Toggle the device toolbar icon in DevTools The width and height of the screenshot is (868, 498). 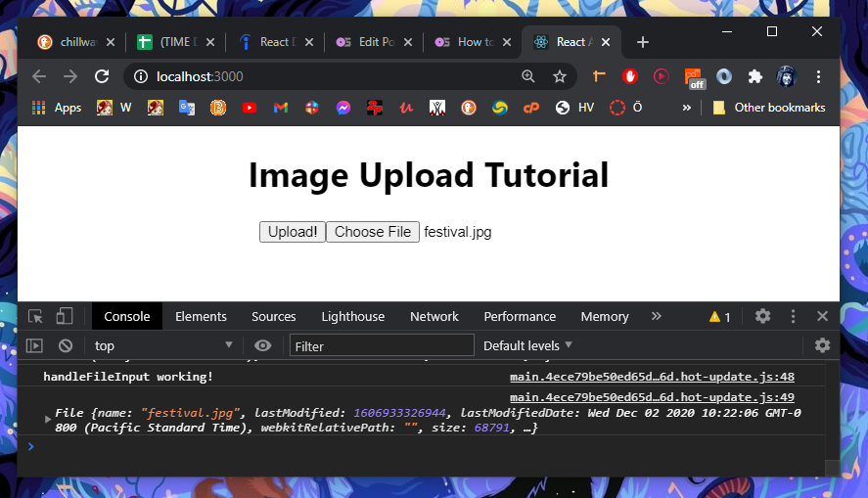65,316
